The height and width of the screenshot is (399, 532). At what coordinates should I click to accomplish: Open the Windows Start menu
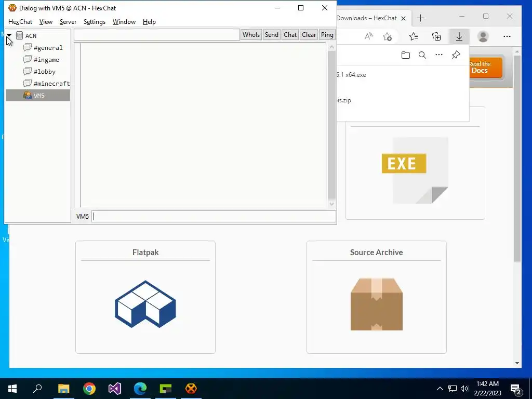pyautogui.click(x=12, y=389)
